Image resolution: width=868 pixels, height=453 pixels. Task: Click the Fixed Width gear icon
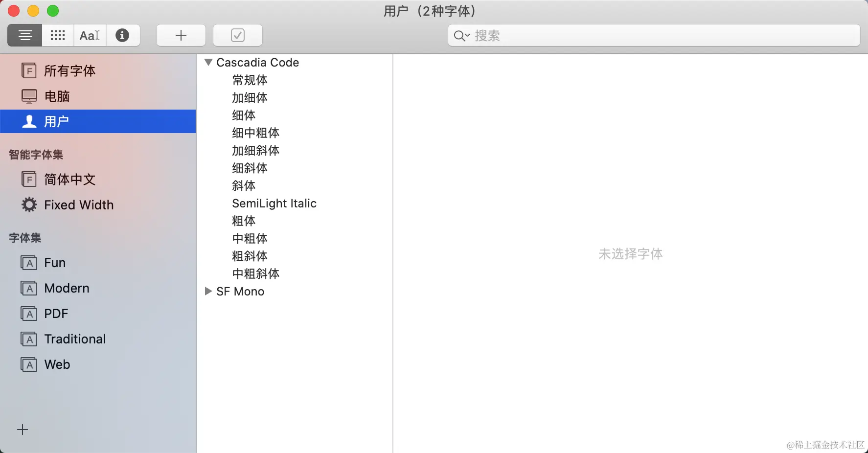[x=29, y=204]
